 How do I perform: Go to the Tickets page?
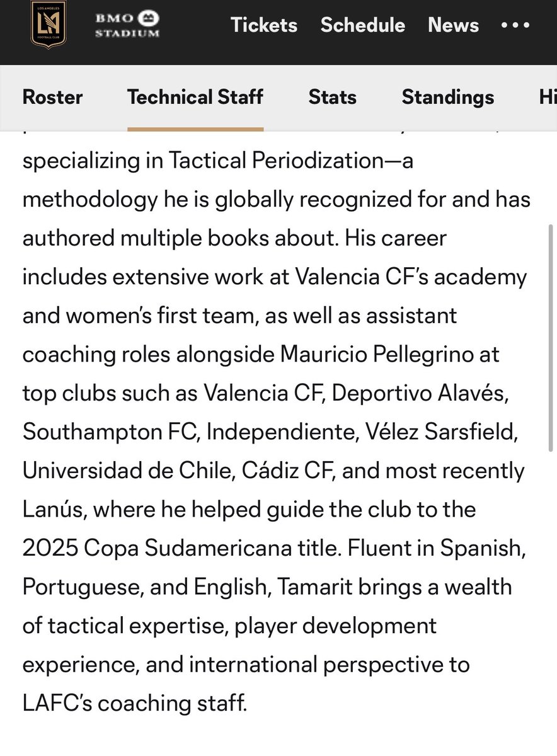pos(264,25)
